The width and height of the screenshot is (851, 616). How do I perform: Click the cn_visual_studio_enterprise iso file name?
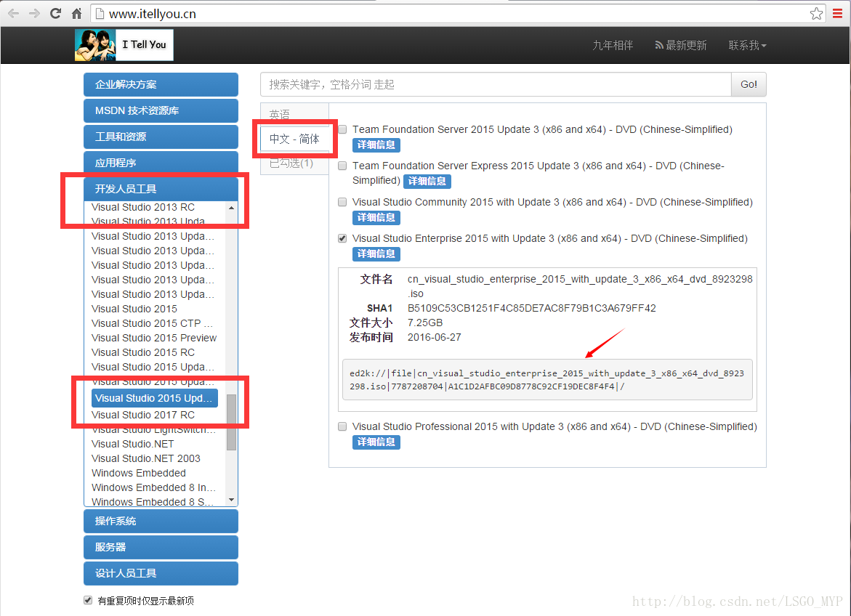point(580,286)
